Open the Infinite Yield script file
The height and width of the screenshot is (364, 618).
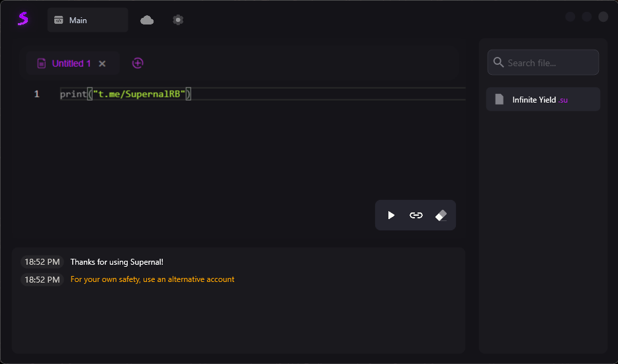click(543, 99)
